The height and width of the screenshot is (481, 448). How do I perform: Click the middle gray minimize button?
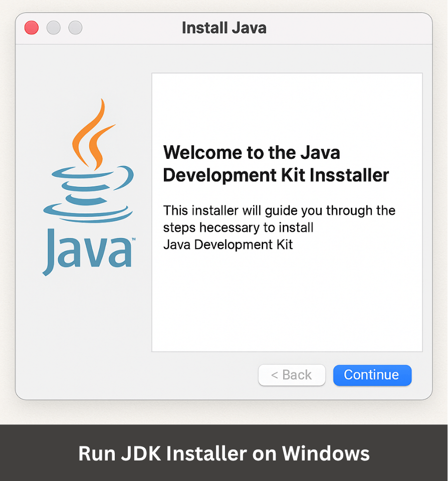[x=54, y=28]
